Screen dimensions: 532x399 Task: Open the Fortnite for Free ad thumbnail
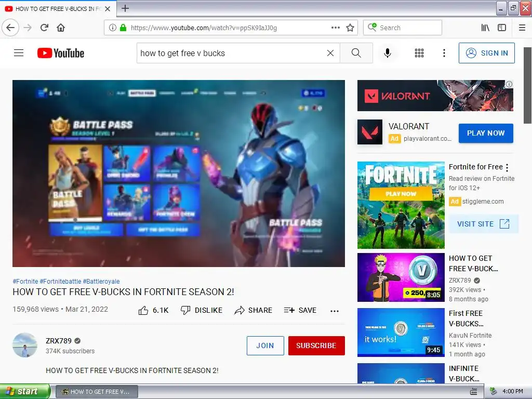(x=401, y=205)
